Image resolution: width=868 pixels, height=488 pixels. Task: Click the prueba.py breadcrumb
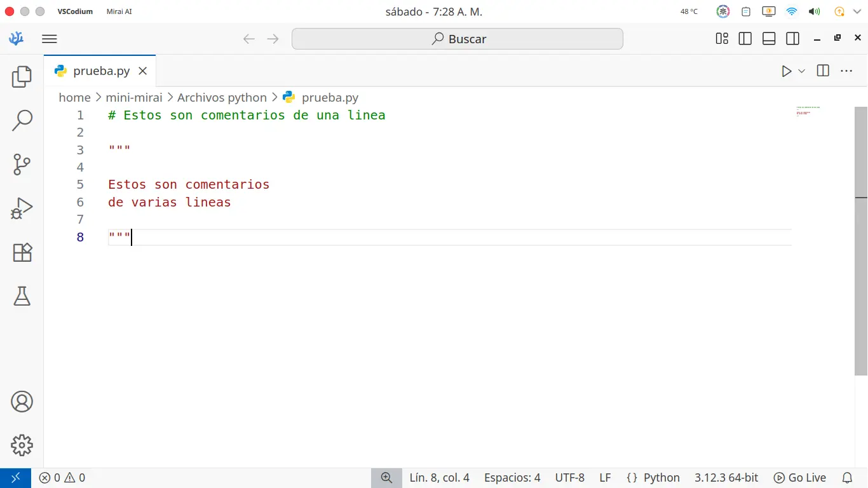[321, 97]
